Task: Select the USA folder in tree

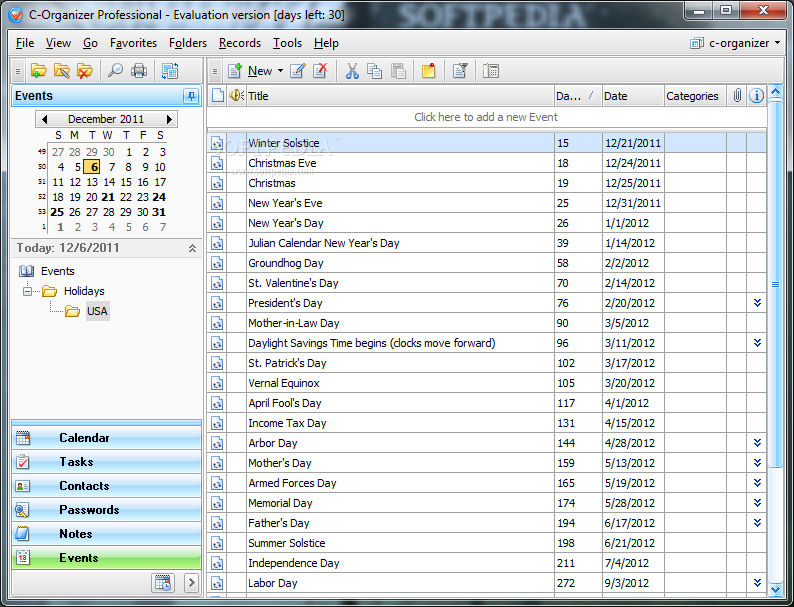Action: 97,311
